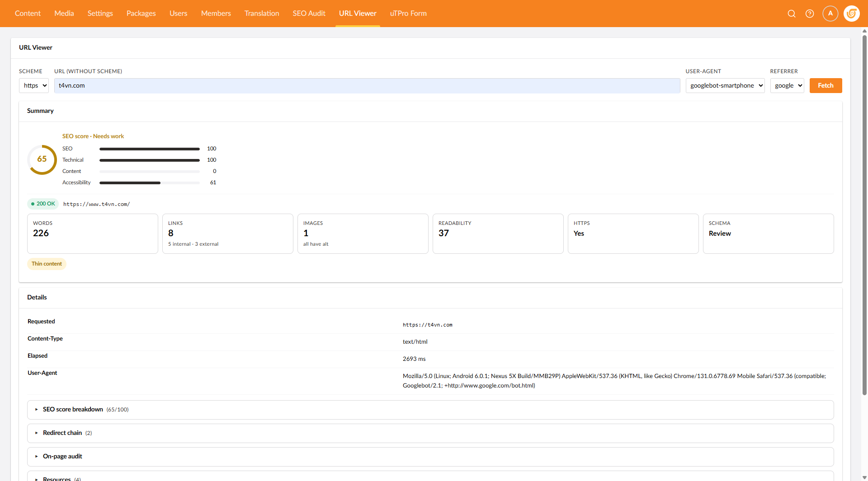Click the URL Viewer page title
This screenshot has height=481, width=868.
[x=36, y=47]
